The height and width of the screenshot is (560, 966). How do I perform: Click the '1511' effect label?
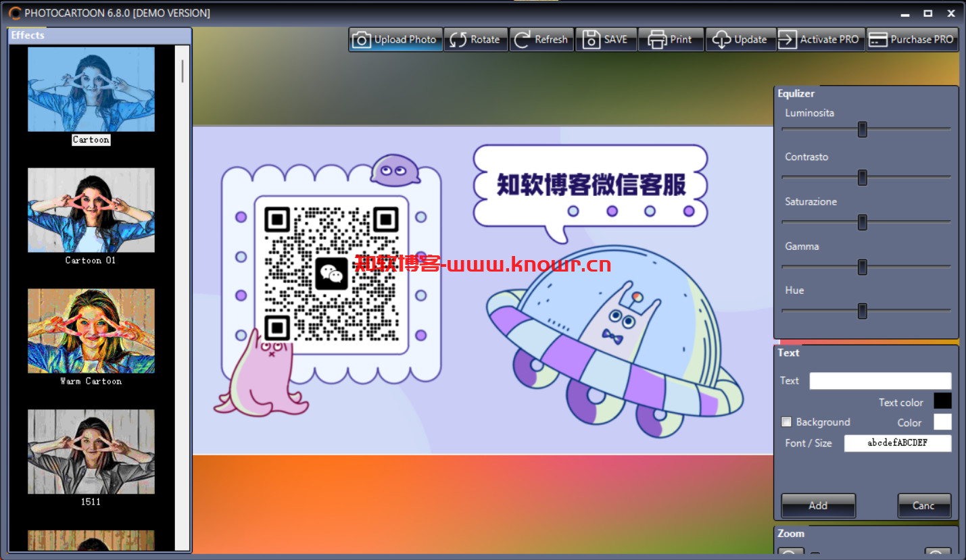tap(91, 502)
